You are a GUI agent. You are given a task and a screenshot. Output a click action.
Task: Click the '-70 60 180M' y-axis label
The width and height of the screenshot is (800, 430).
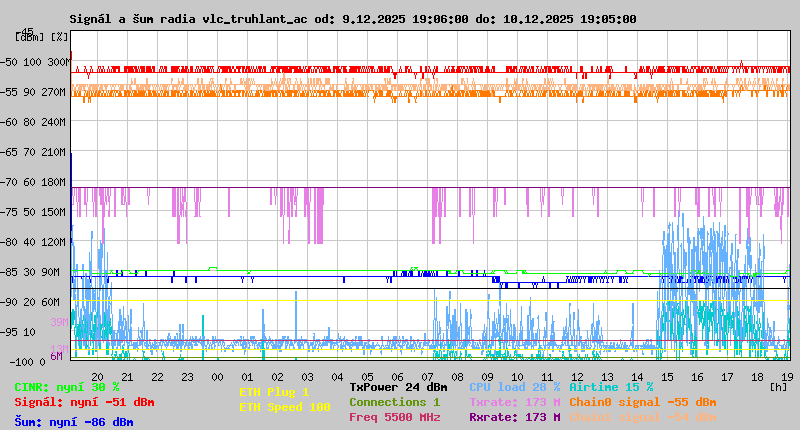point(33,182)
